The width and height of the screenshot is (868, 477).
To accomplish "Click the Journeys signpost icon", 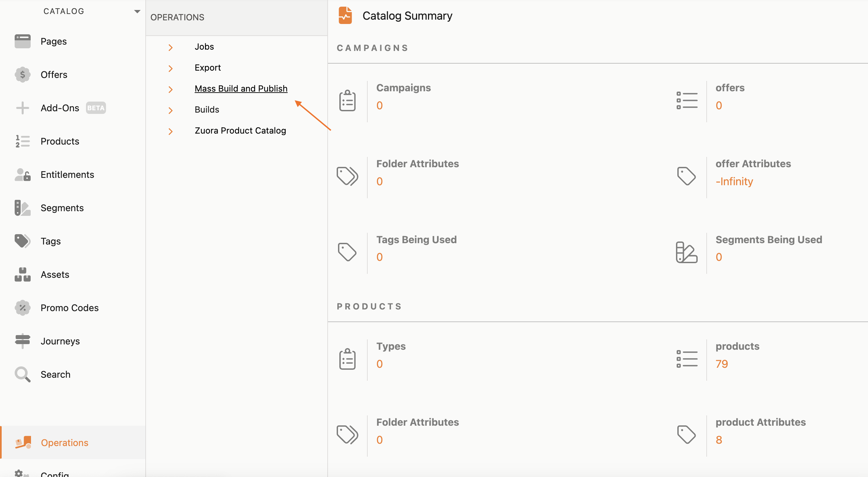I will point(23,341).
